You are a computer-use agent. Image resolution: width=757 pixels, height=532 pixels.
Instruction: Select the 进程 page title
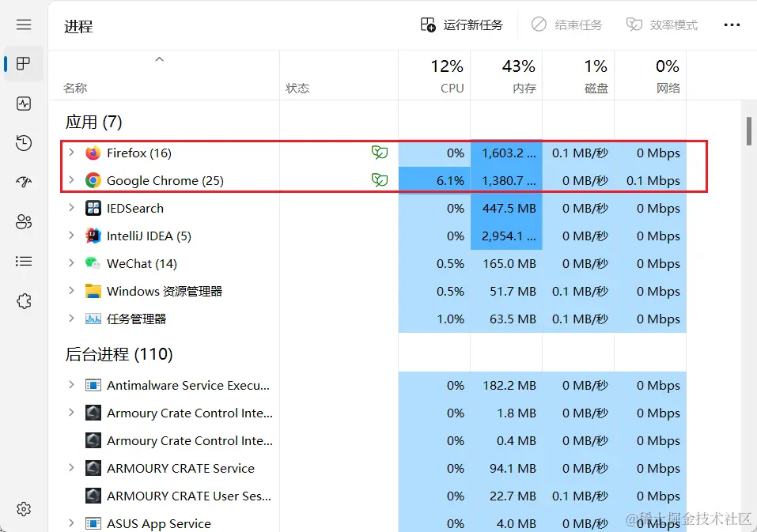(78, 26)
